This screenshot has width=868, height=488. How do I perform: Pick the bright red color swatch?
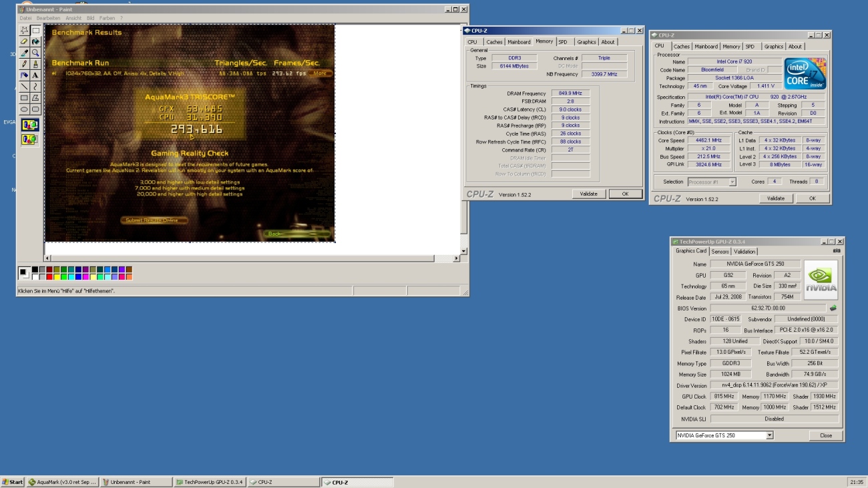49,276
